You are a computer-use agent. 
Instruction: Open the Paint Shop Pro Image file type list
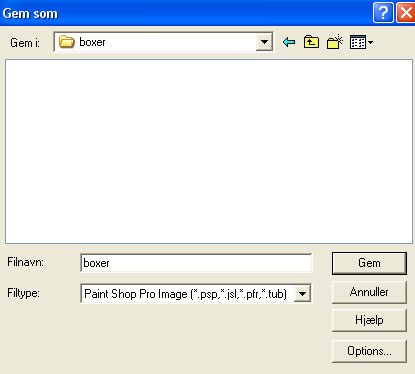pos(196,294)
